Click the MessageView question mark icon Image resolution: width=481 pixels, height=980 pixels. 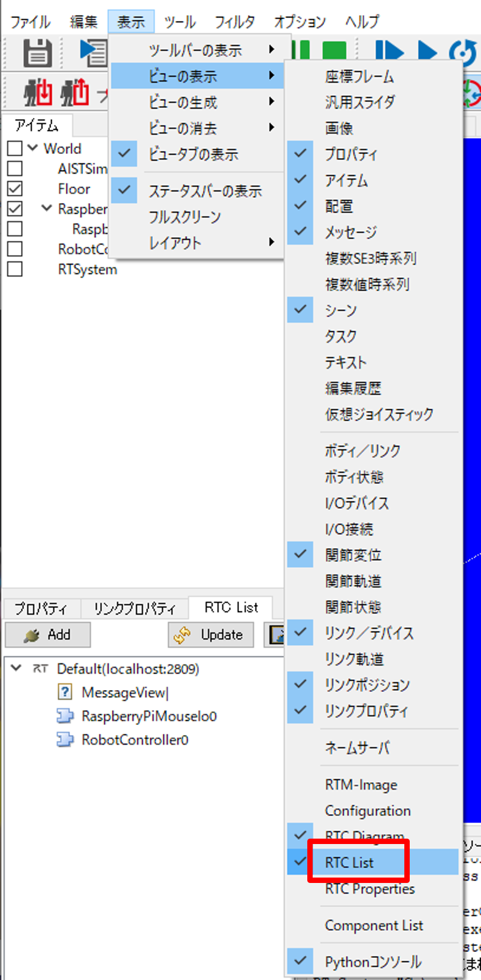pyautogui.click(x=65, y=692)
